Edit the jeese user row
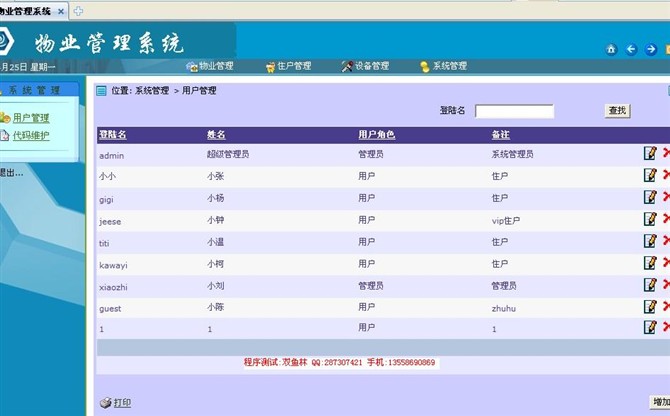The height and width of the screenshot is (416, 670). [x=650, y=219]
